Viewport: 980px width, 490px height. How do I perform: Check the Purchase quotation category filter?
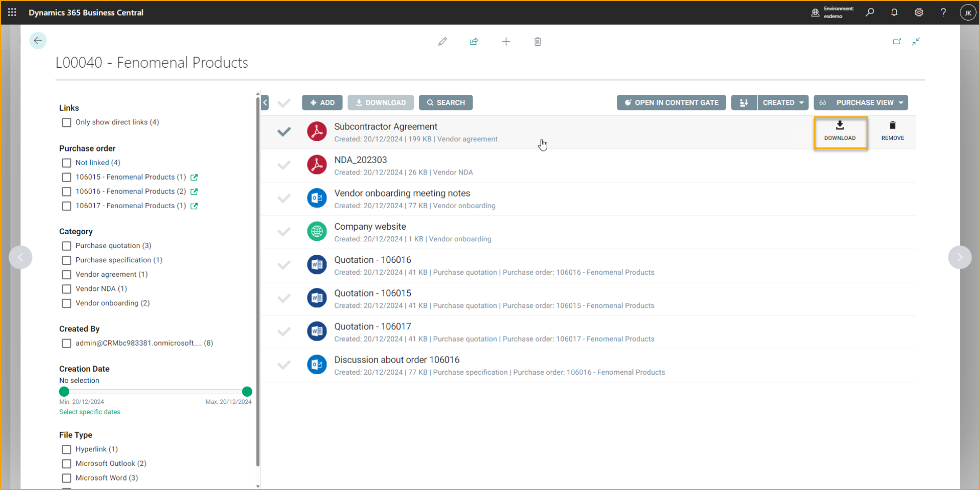coord(67,246)
